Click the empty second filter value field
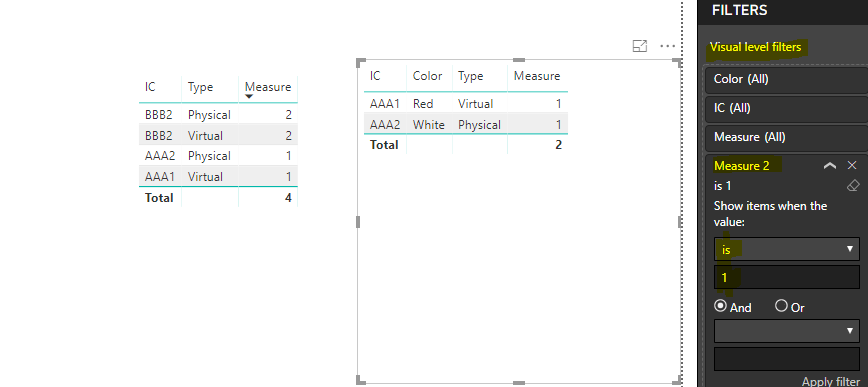Viewport: 868px width, 387px height. [787, 359]
